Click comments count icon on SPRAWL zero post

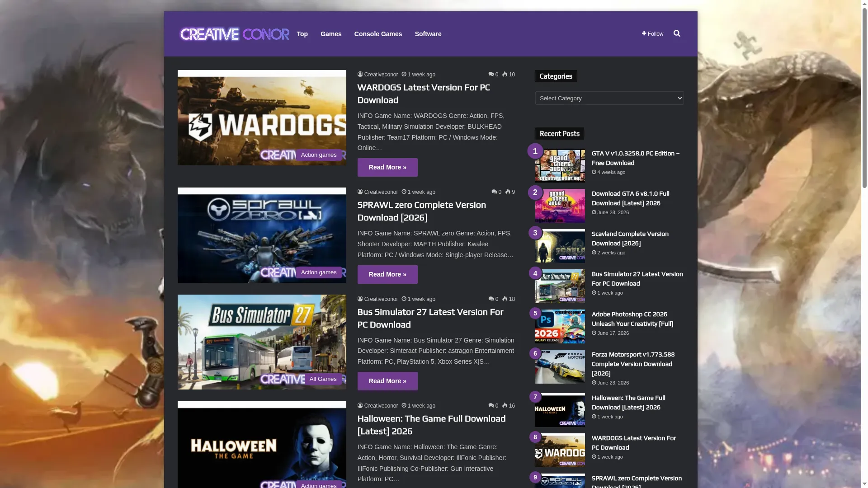click(496, 192)
